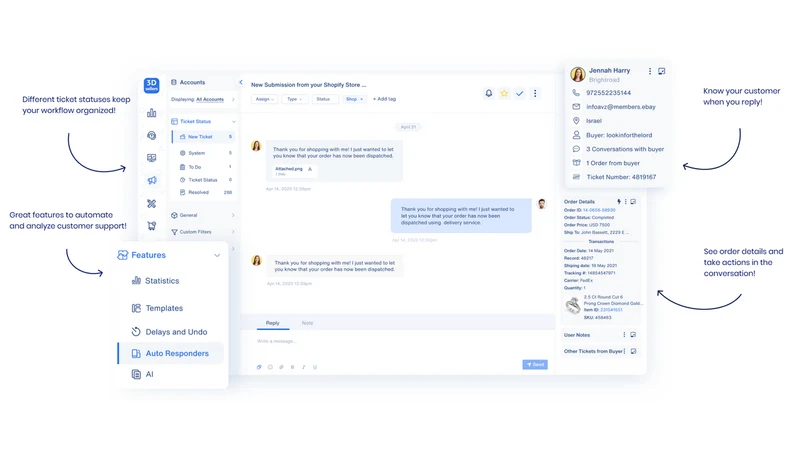Screen dimensions: 800x450
Task: Star this ticket conversation
Action: pos(504,93)
